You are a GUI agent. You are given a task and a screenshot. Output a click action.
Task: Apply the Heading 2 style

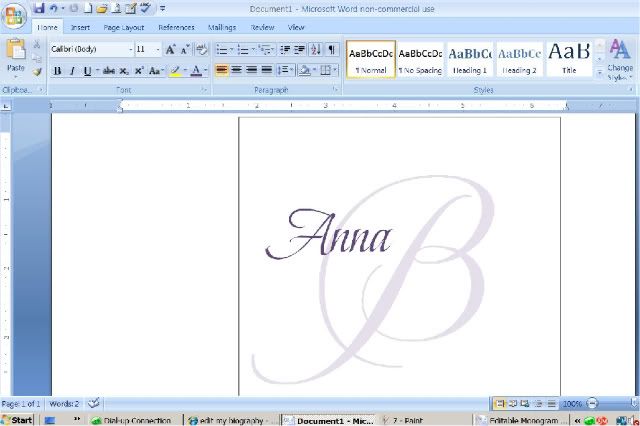[x=519, y=59]
